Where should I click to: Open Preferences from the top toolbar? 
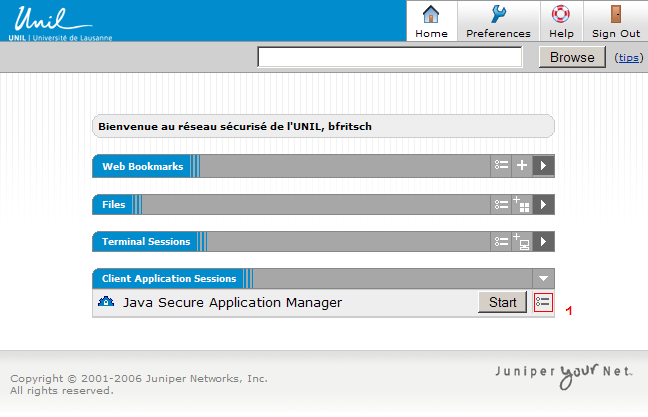(x=498, y=21)
